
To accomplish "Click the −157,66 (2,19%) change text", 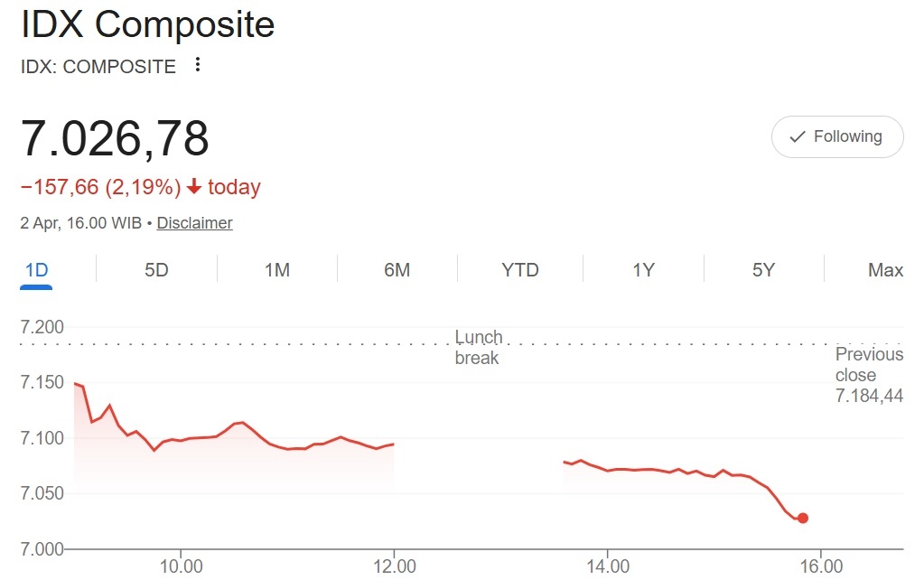I will coord(99,187).
